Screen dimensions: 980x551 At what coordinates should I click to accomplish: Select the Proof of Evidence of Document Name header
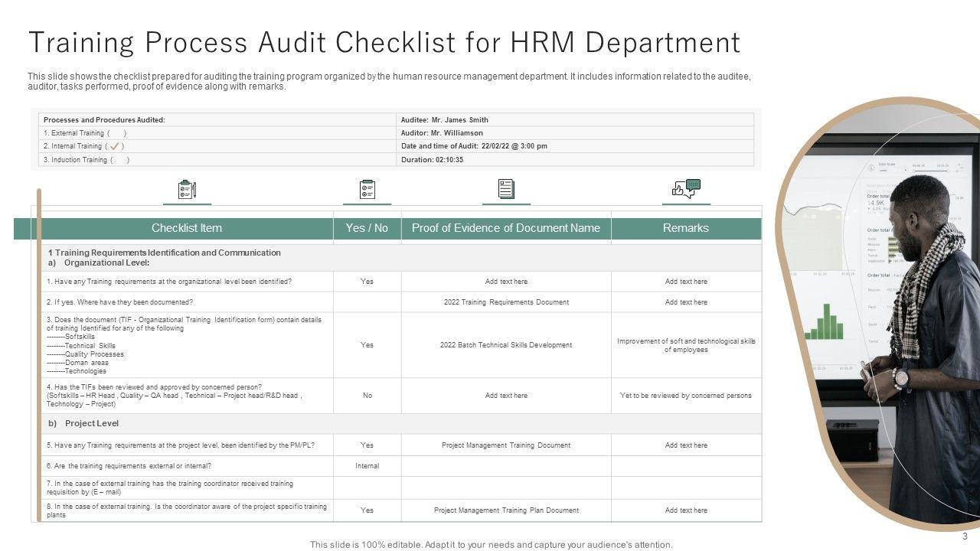point(506,228)
